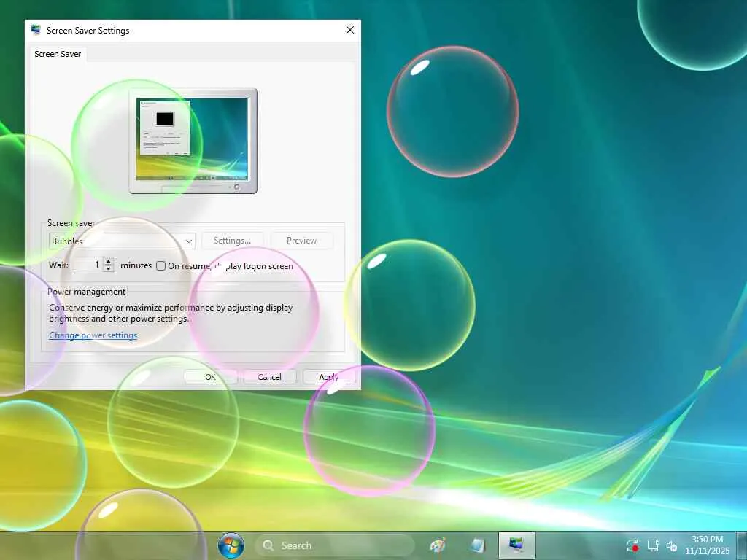This screenshot has width=747, height=560.
Task: Select the Screen Saver Settings taskbar button
Action: (x=517, y=545)
